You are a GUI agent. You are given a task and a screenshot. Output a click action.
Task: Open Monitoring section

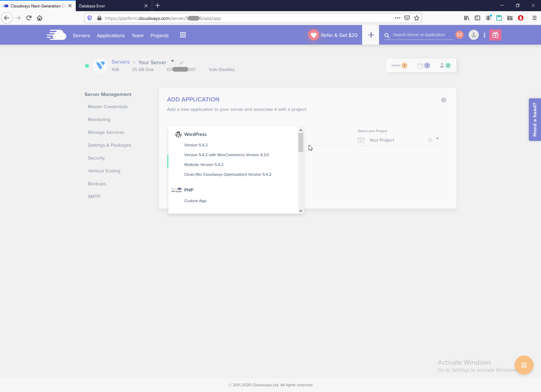[x=99, y=119]
